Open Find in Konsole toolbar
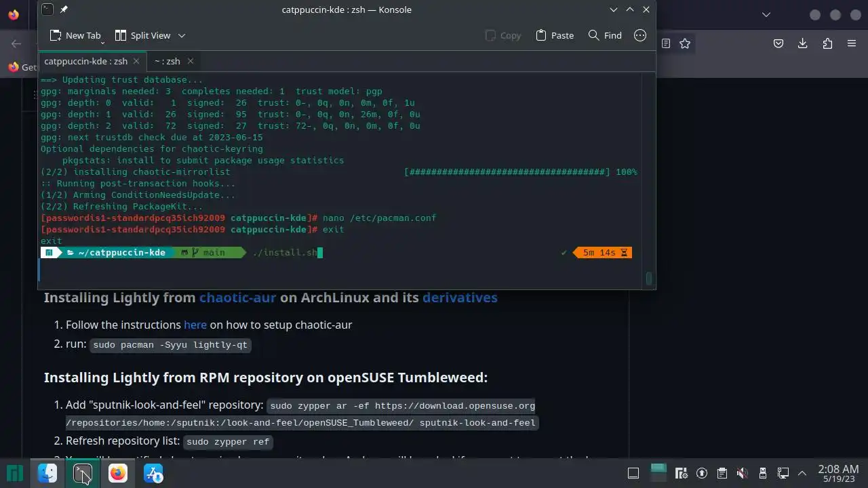 pos(605,35)
